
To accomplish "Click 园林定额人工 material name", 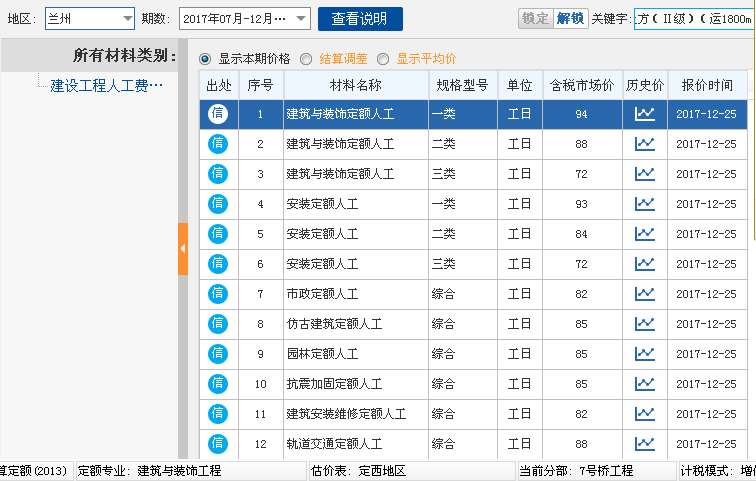I will (x=323, y=354).
